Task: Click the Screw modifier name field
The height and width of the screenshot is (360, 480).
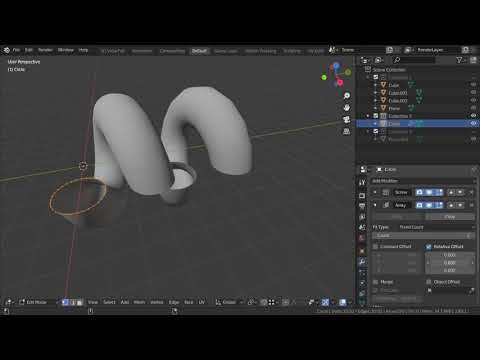Action: point(402,192)
